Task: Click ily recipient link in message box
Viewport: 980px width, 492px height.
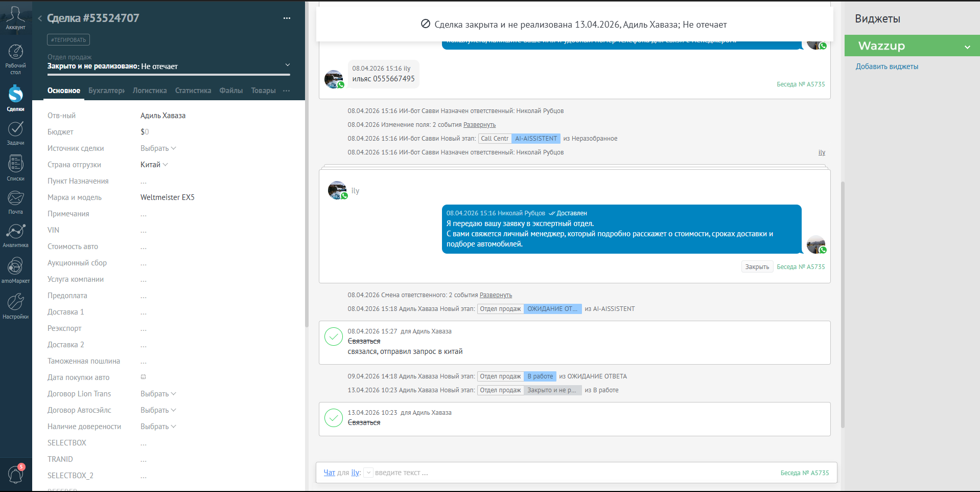Action: pyautogui.click(x=355, y=473)
